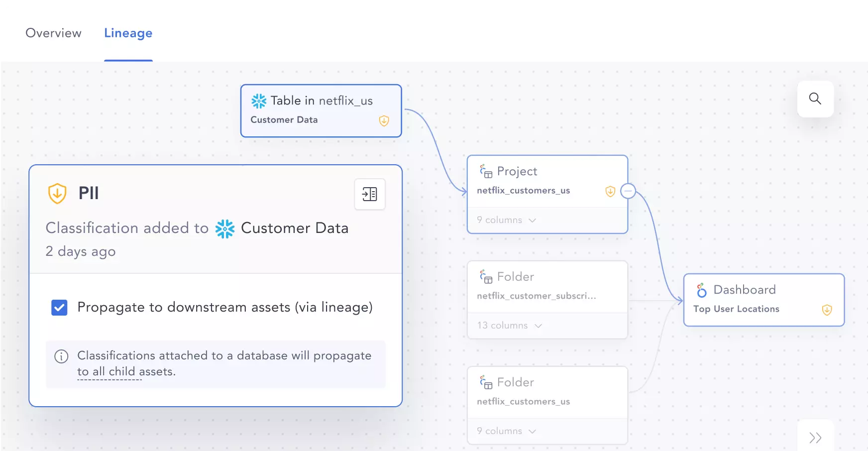Click the 'netflix_customers_us' Project name text
The width and height of the screenshot is (868, 451).
tap(524, 191)
